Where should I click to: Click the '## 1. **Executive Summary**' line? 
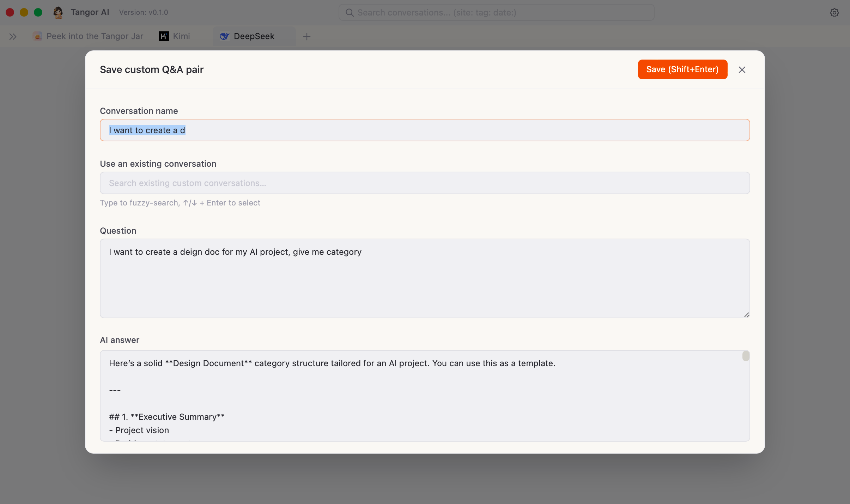pos(167,417)
